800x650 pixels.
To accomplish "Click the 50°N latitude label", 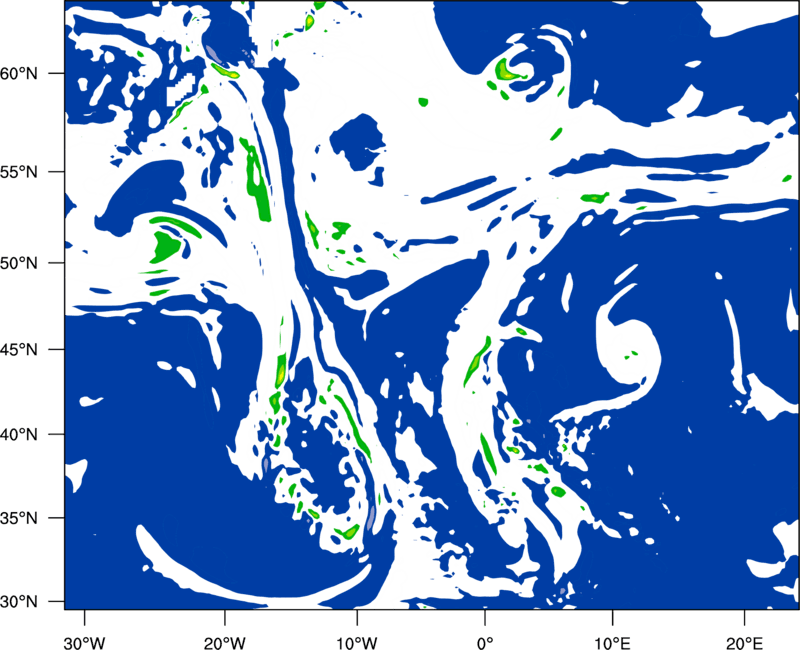I will click(x=19, y=263).
